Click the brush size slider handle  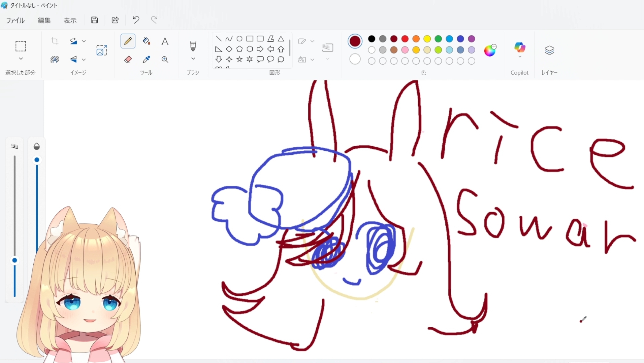coord(14,260)
